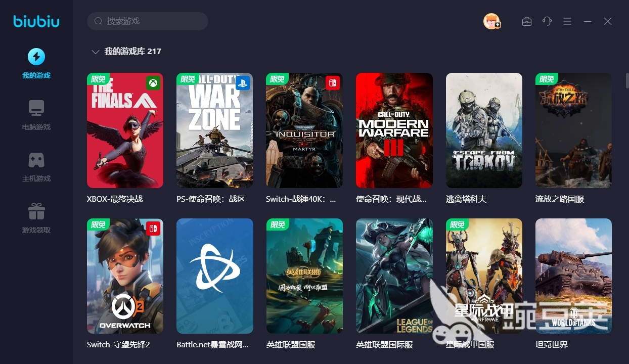Click the vertical scrollbar on right edge
This screenshot has height=364, width=629.
(x=627, y=81)
